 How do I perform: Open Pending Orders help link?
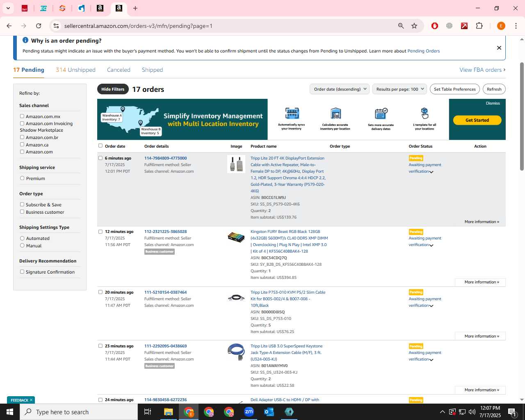(x=423, y=51)
